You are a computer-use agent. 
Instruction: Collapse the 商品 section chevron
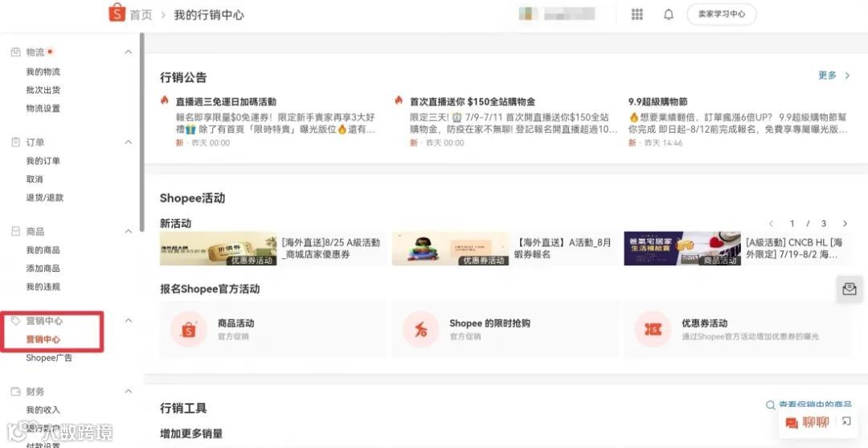129,232
